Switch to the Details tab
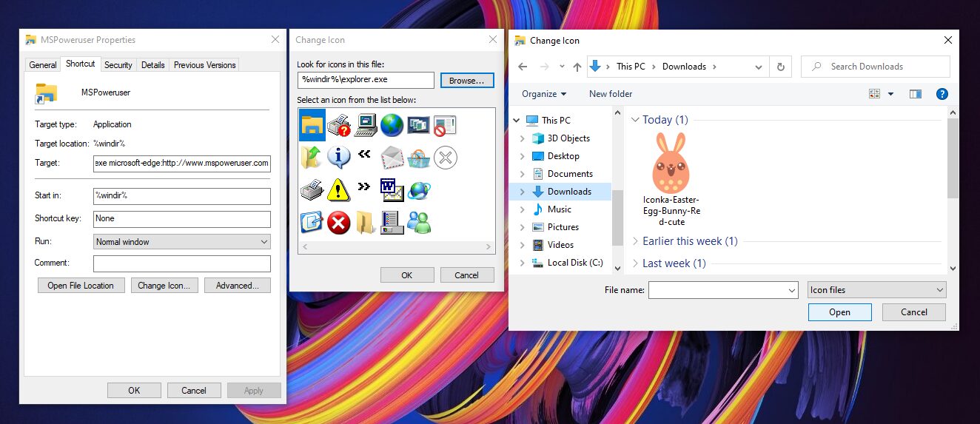980x424 pixels. [152, 65]
